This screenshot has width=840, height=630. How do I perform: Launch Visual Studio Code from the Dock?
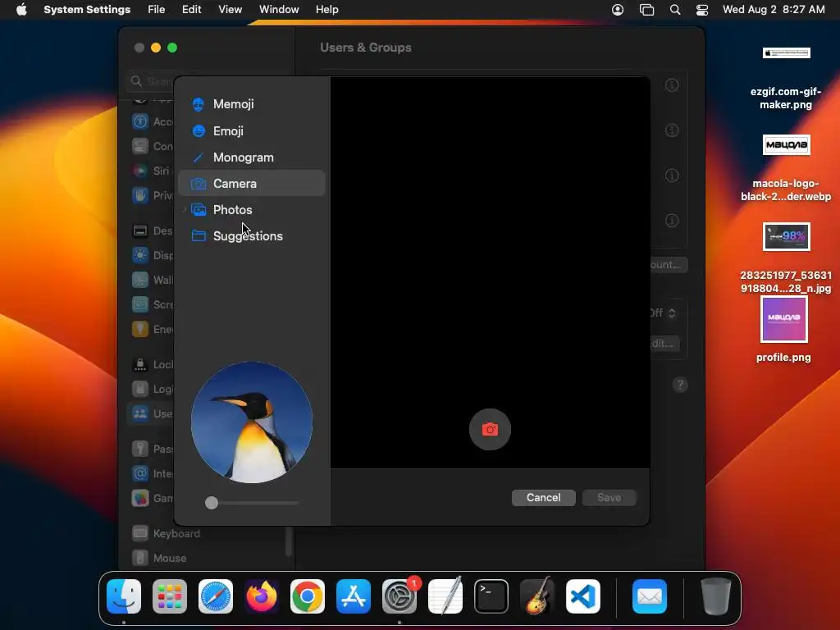(x=583, y=596)
